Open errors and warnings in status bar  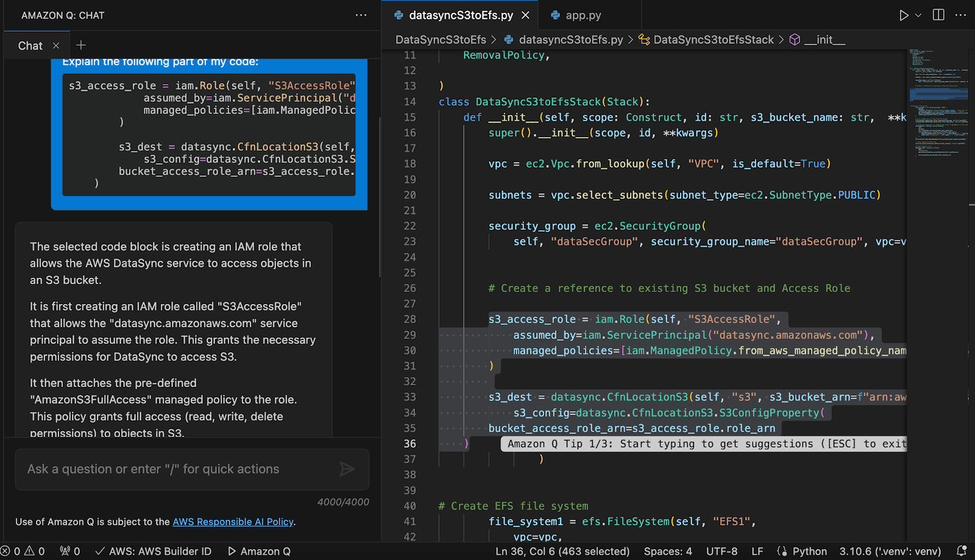(x=23, y=551)
